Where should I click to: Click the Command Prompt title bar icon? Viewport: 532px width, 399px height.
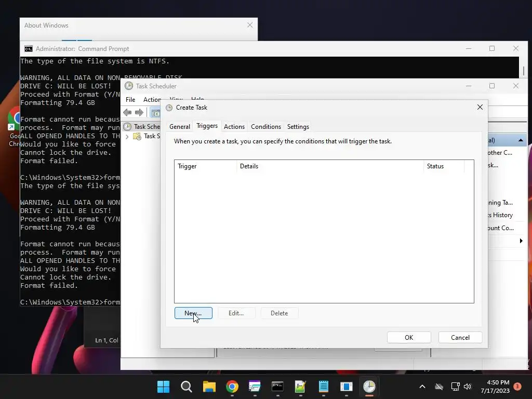(29, 49)
